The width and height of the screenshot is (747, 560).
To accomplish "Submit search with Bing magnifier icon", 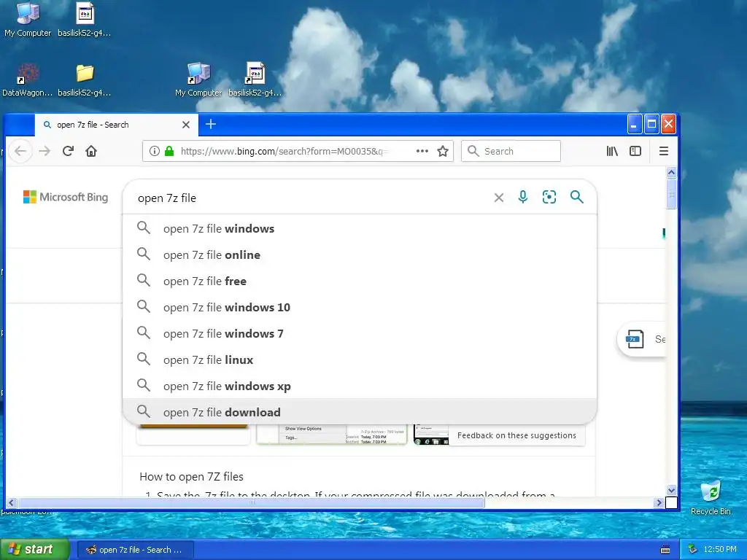I will 576,197.
